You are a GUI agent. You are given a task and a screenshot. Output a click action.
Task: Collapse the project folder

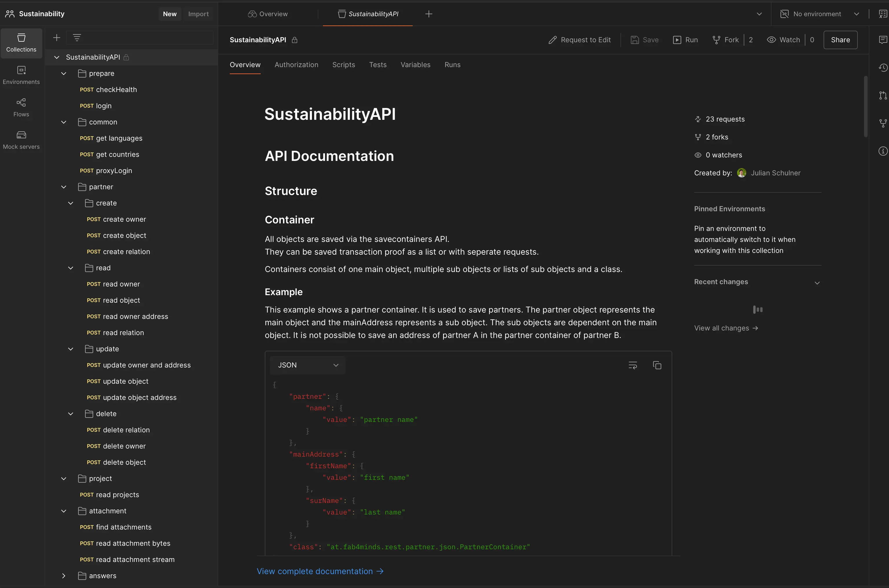point(64,479)
